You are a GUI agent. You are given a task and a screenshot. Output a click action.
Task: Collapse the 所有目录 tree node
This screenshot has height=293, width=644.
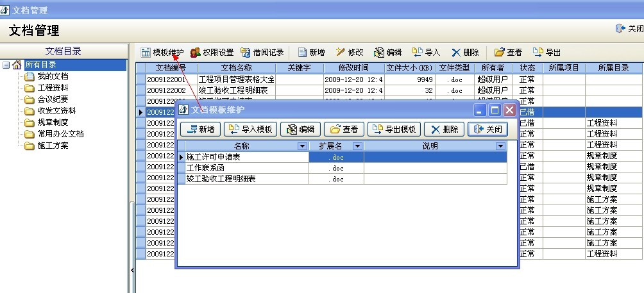(x=6, y=65)
